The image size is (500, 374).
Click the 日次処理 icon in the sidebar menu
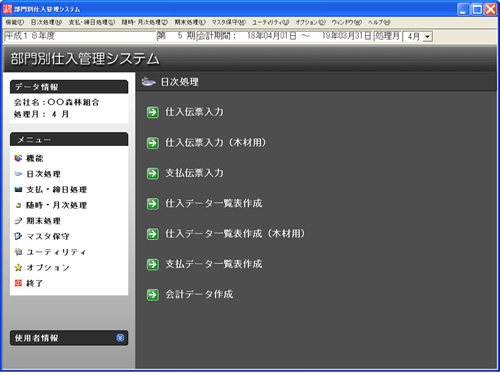click(x=18, y=174)
